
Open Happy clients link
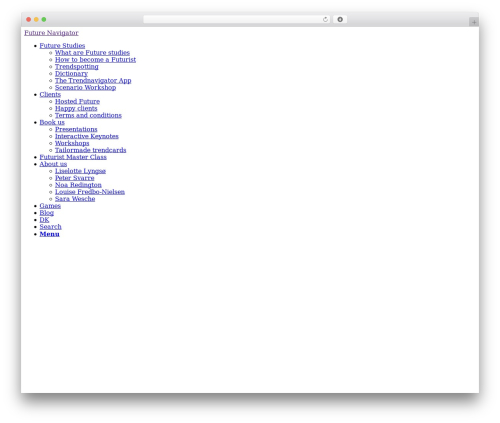click(x=76, y=108)
